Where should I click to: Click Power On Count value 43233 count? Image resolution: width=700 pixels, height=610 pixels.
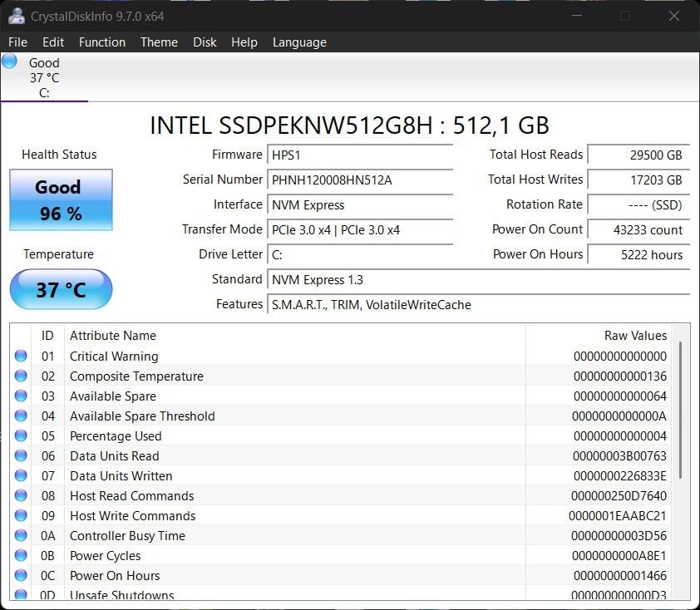(x=638, y=230)
